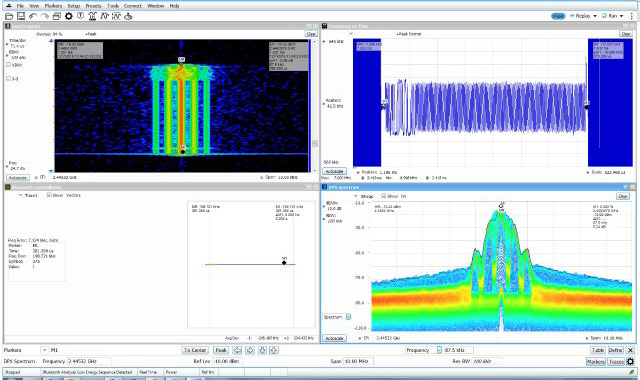Click the Bluetooth Constellation panel title icon
Image resolution: width=640 pixels, height=380 pixels.
[7, 187]
